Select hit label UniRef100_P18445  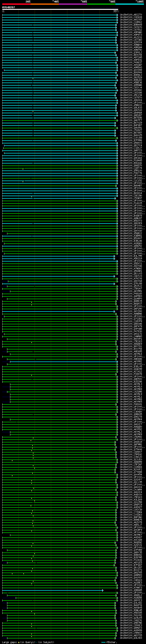(x=131, y=161)
